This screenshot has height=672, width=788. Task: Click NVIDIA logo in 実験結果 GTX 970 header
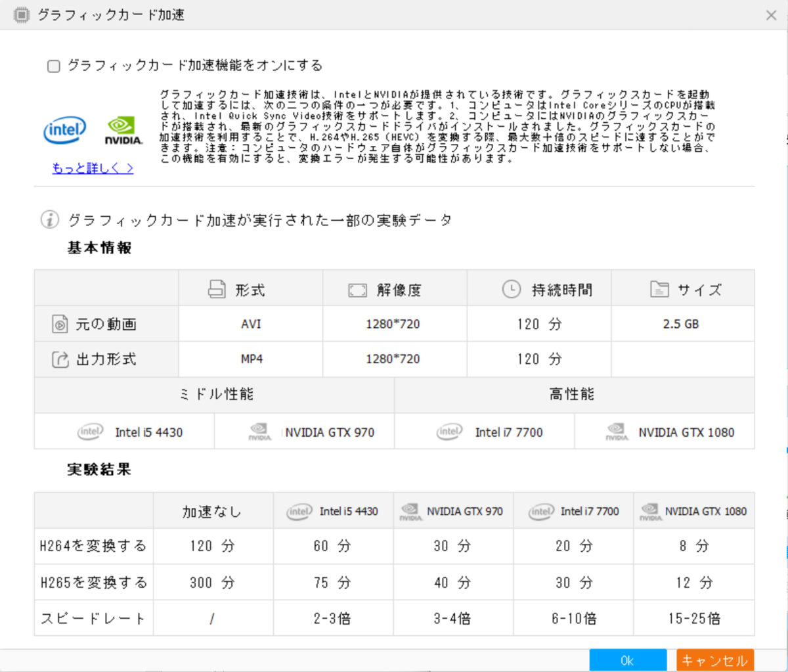(410, 512)
